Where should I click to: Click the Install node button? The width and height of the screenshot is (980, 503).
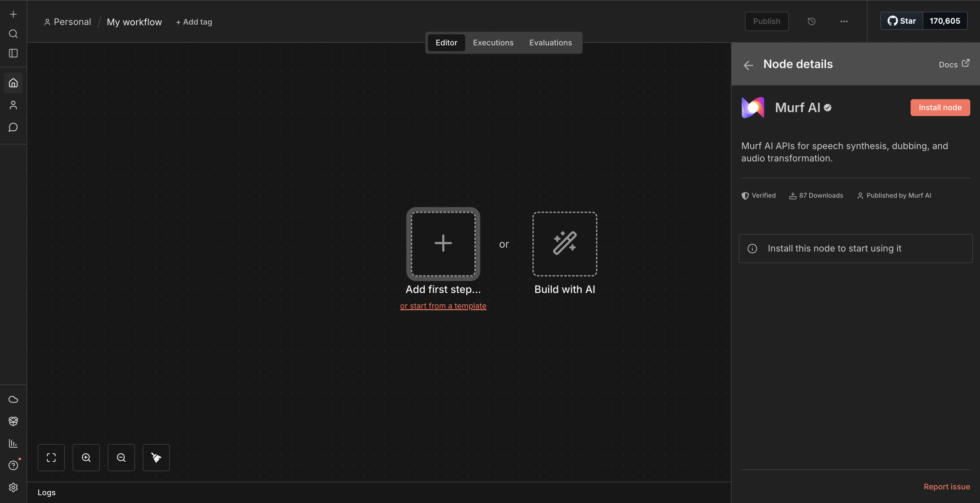point(940,108)
